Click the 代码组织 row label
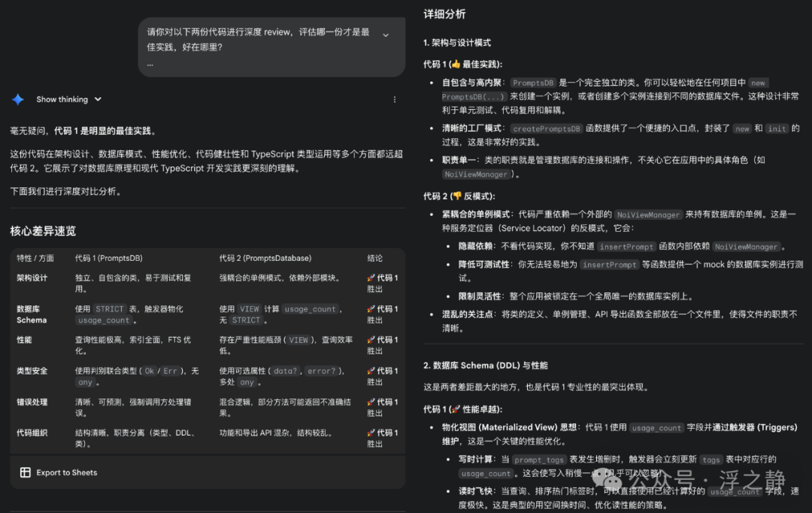 pos(32,433)
